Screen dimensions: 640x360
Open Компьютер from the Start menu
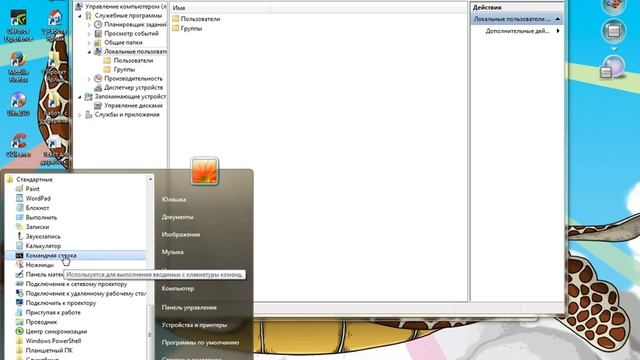click(x=178, y=288)
